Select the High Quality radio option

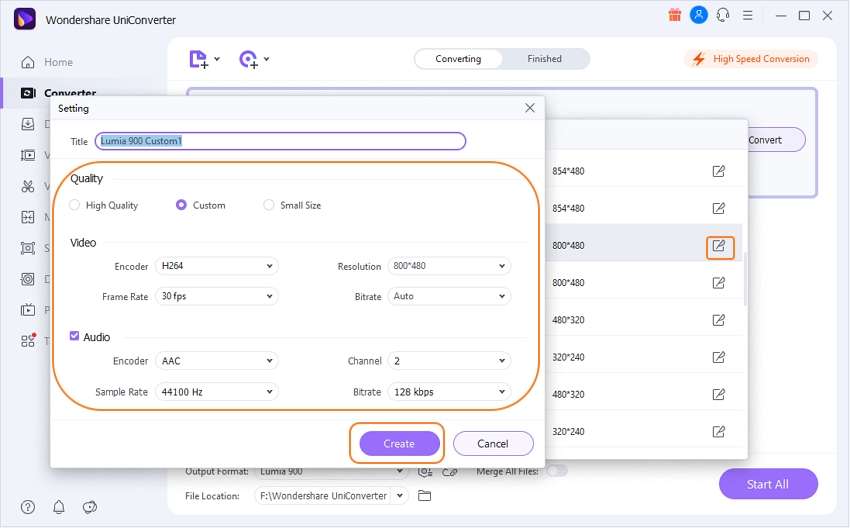point(75,205)
